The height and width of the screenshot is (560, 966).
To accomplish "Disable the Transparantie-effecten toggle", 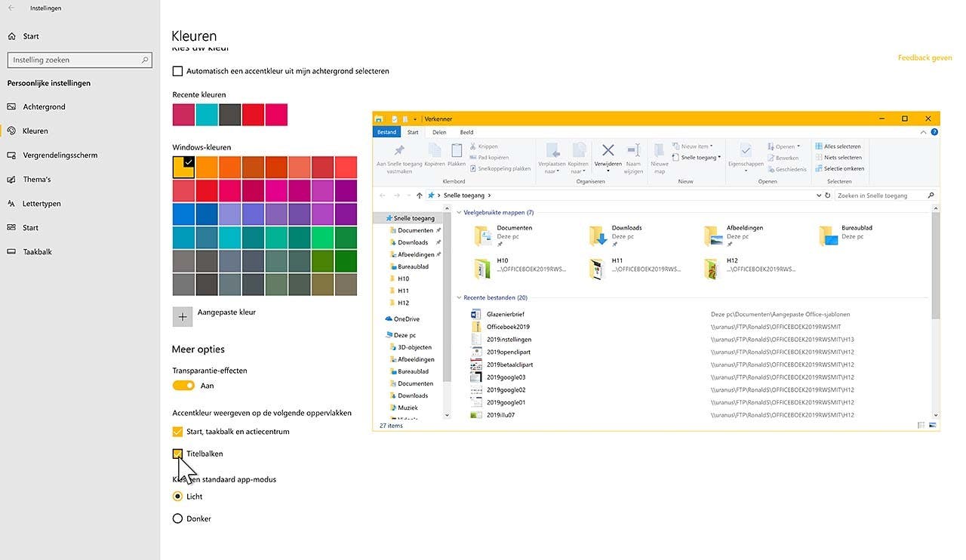I will point(183,385).
